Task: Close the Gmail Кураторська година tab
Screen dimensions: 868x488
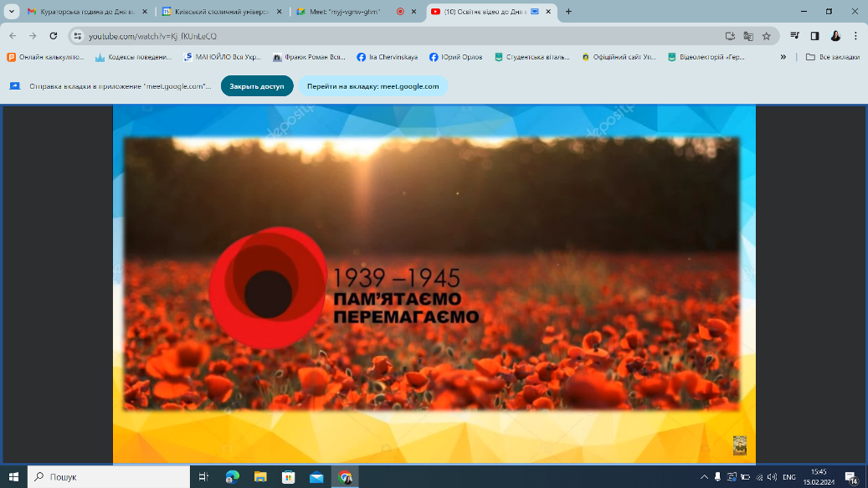Action: (145, 11)
